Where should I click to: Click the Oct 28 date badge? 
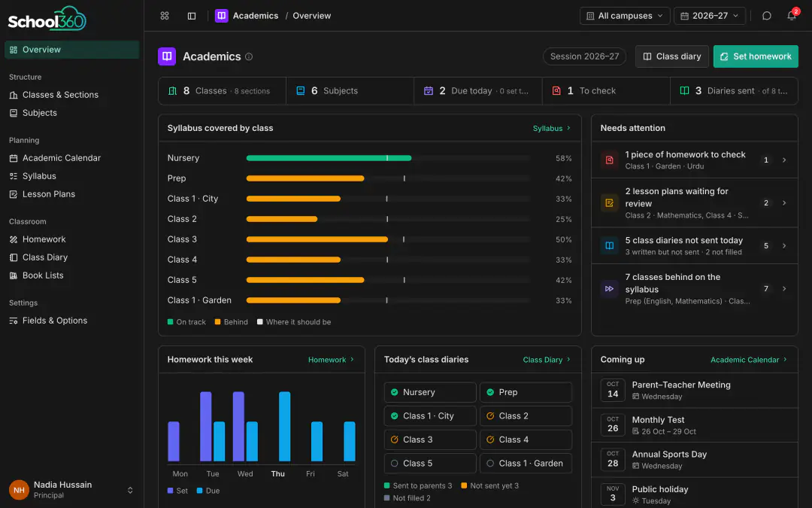point(613,460)
